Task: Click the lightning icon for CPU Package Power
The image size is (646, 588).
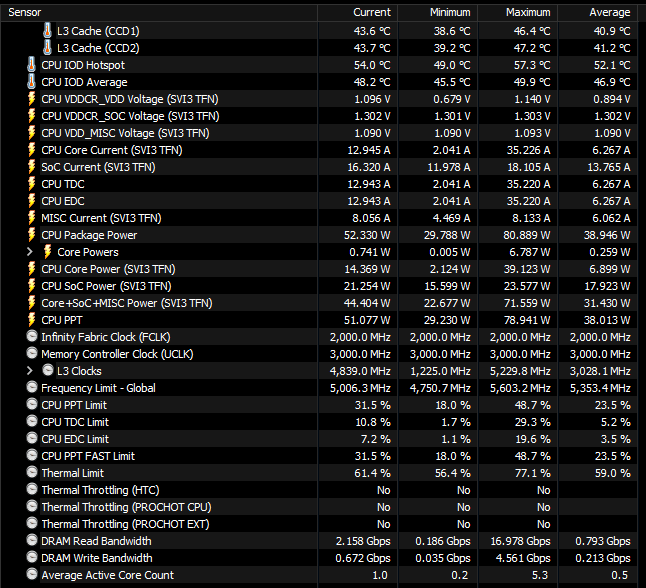Action: click(x=31, y=235)
